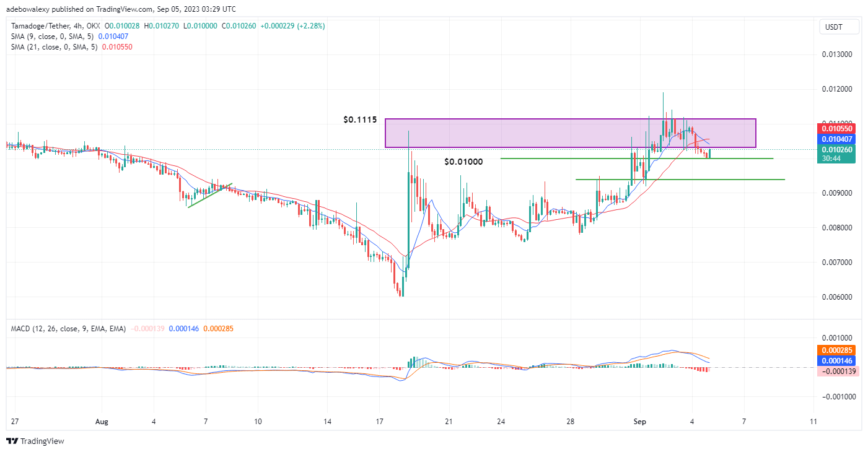This screenshot has height=452, width=868.
Task: Select the SMA 9 indicator legend
Action: pyautogui.click(x=70, y=37)
